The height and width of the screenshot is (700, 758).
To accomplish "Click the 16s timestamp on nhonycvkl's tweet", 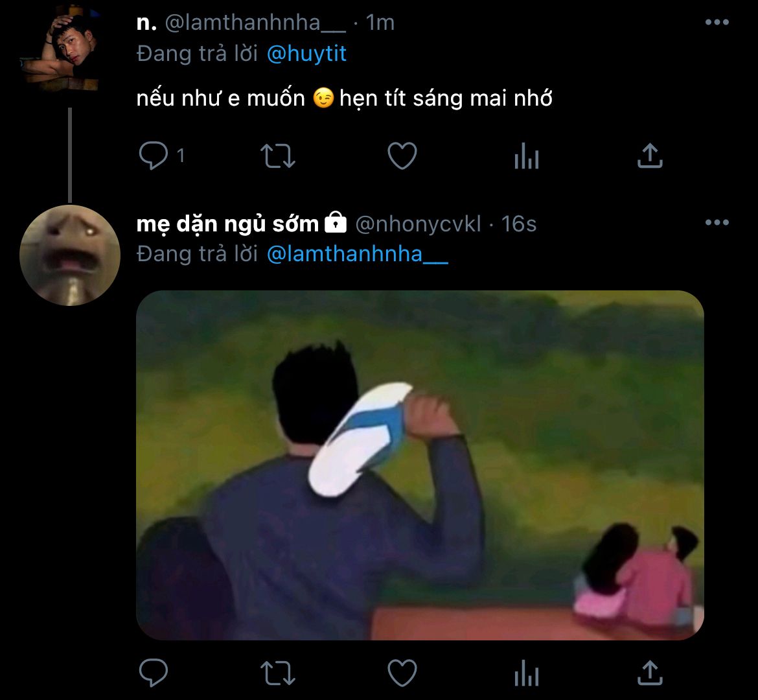I will click(x=519, y=224).
